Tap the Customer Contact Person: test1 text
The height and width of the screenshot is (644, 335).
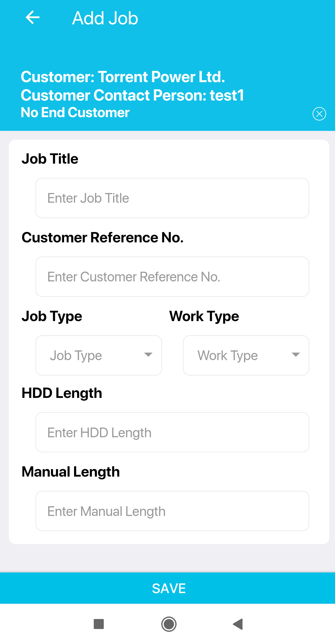(x=132, y=95)
